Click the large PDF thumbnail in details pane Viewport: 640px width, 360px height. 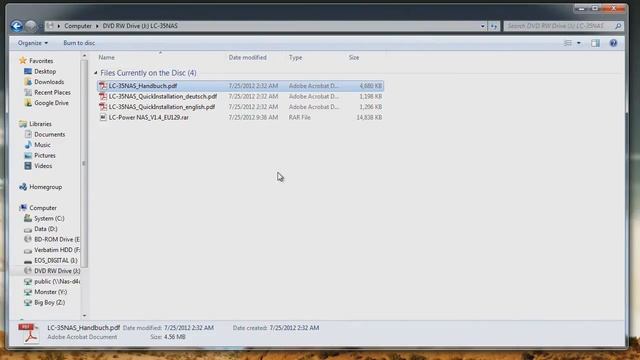coord(29,333)
